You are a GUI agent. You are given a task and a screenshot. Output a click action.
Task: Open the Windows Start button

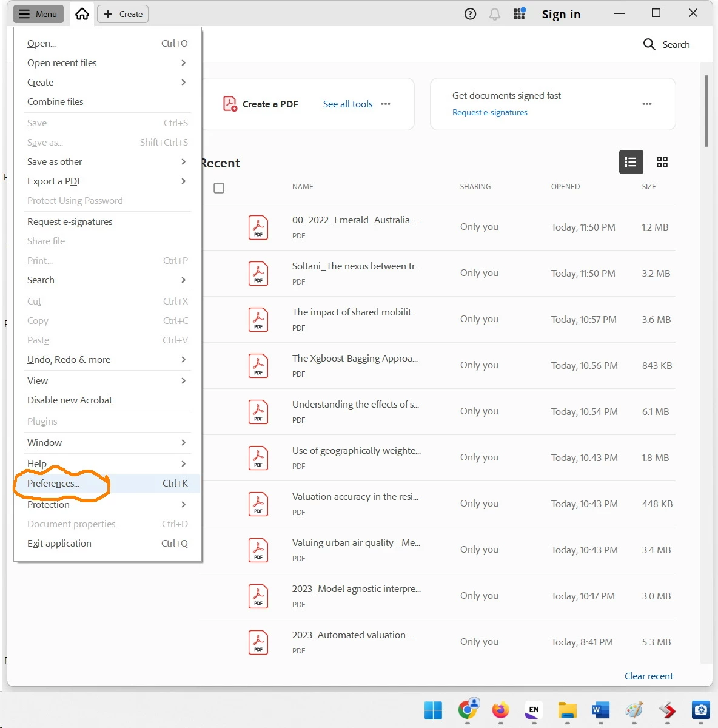[x=433, y=710]
